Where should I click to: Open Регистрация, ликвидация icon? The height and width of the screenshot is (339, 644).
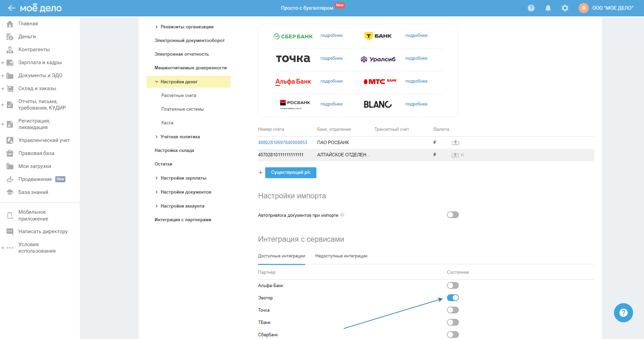pos(10,124)
